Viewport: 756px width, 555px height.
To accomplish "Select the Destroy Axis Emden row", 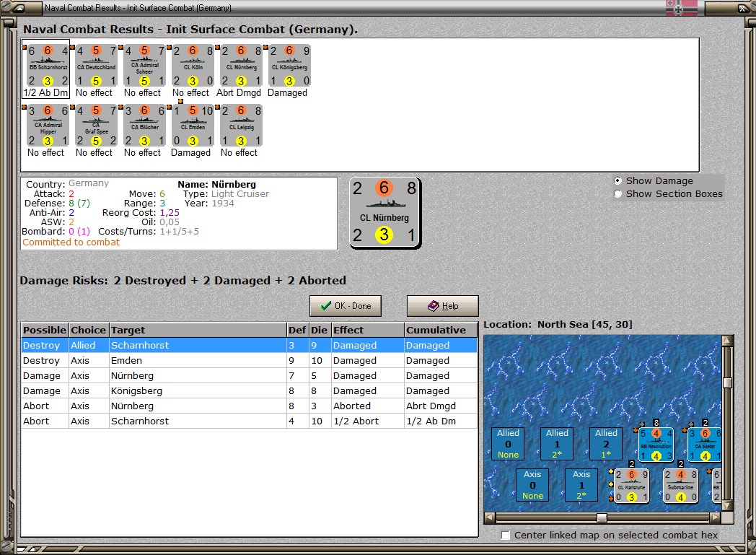I will point(250,361).
